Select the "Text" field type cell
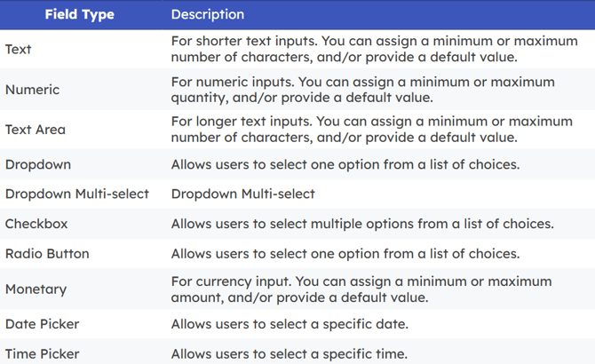The width and height of the screenshot is (595, 364). [20, 50]
